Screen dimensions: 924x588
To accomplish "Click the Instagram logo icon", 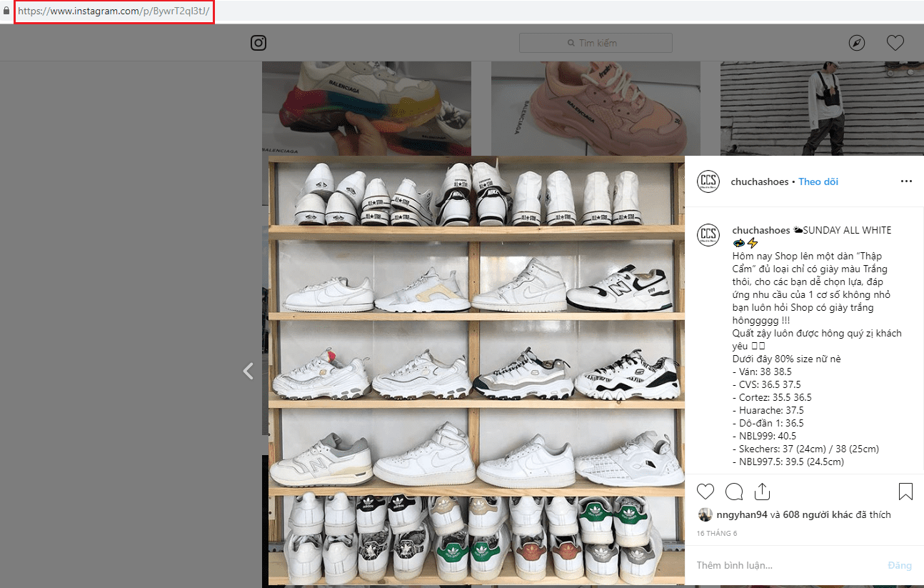I will point(258,43).
